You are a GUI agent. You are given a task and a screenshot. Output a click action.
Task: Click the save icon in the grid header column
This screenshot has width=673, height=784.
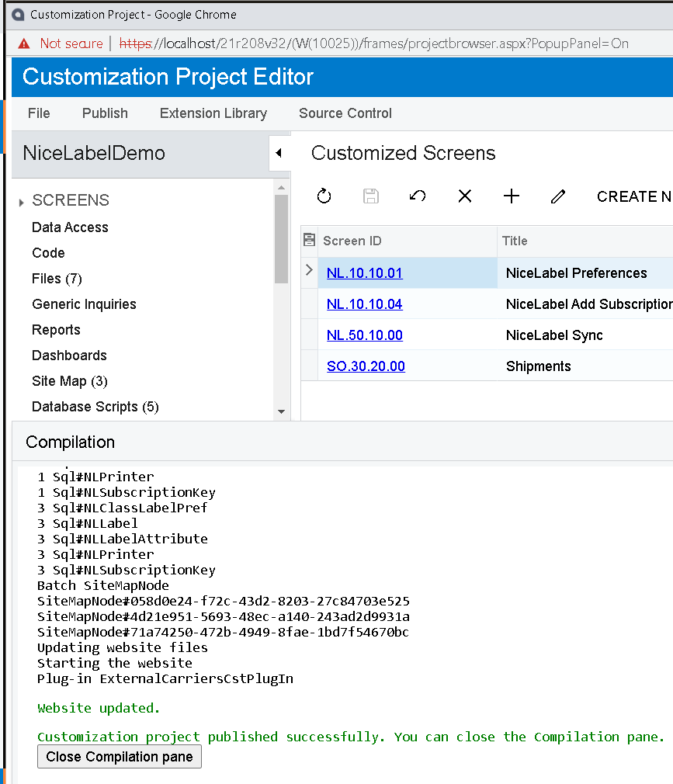tap(308, 241)
